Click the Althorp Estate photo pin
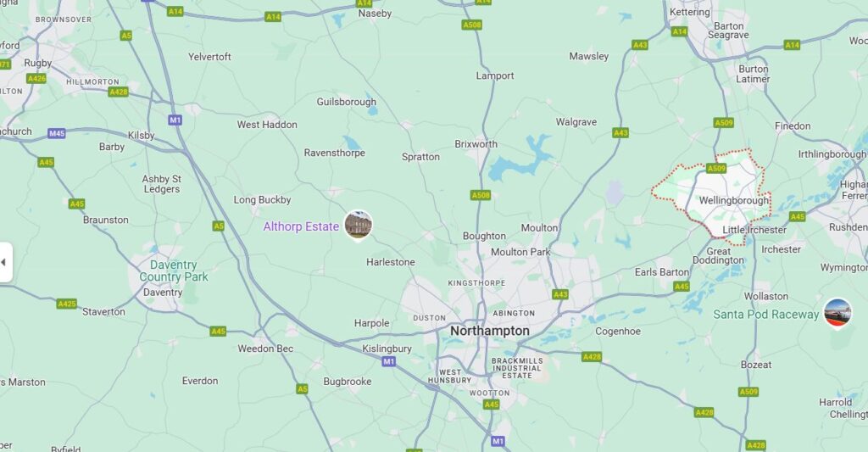Viewport: 868px width, 452px height. 359,225
